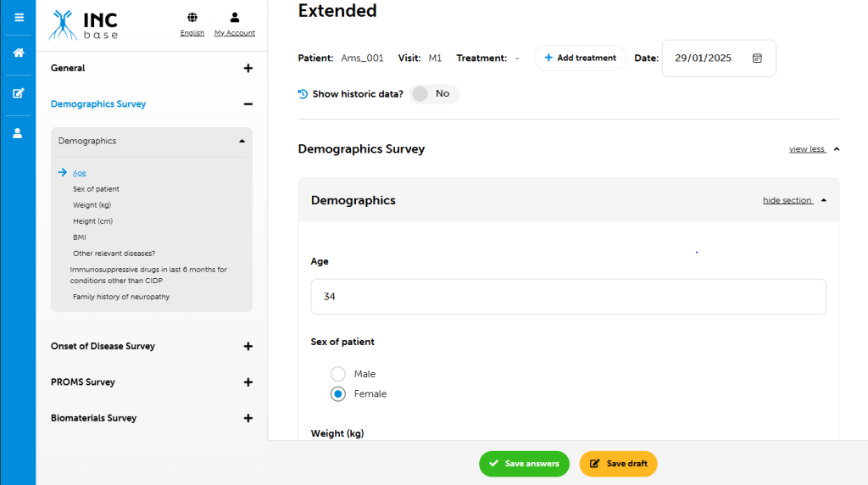The image size is (868, 485).
Task: Expand the PROMS Survey section
Action: point(248,382)
